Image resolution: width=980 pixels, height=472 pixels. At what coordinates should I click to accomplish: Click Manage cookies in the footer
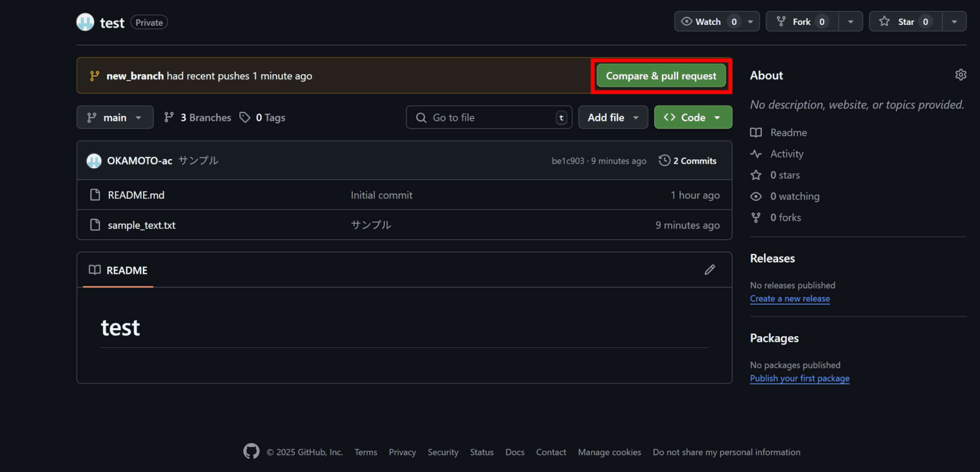click(609, 452)
